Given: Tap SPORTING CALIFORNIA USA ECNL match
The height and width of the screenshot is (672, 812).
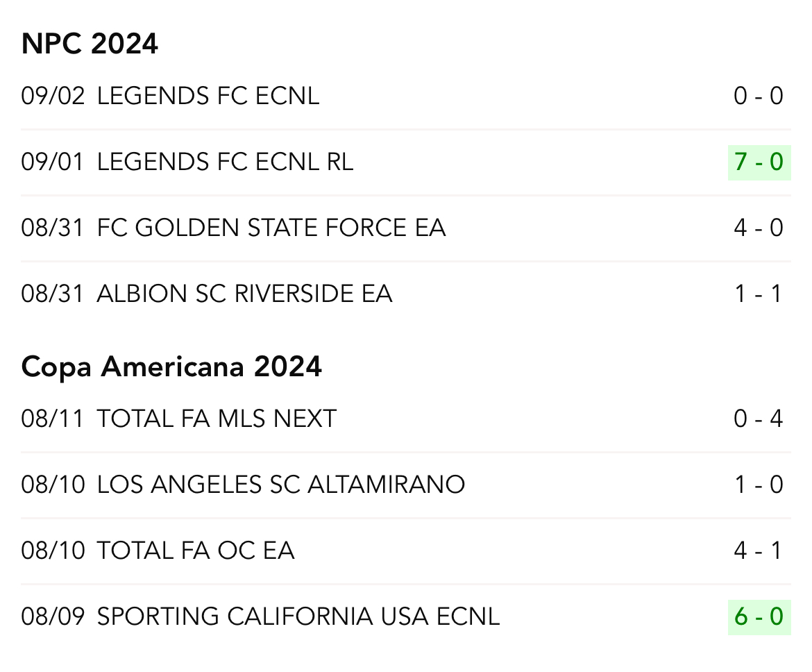Looking at the screenshot, I should tap(298, 616).
